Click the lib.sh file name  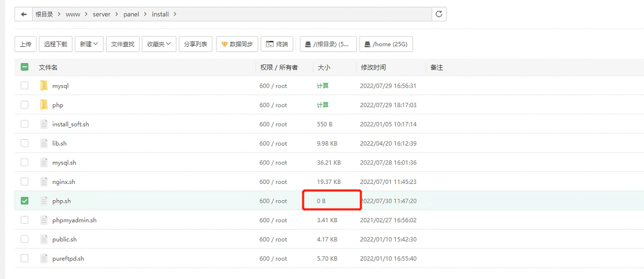click(59, 143)
